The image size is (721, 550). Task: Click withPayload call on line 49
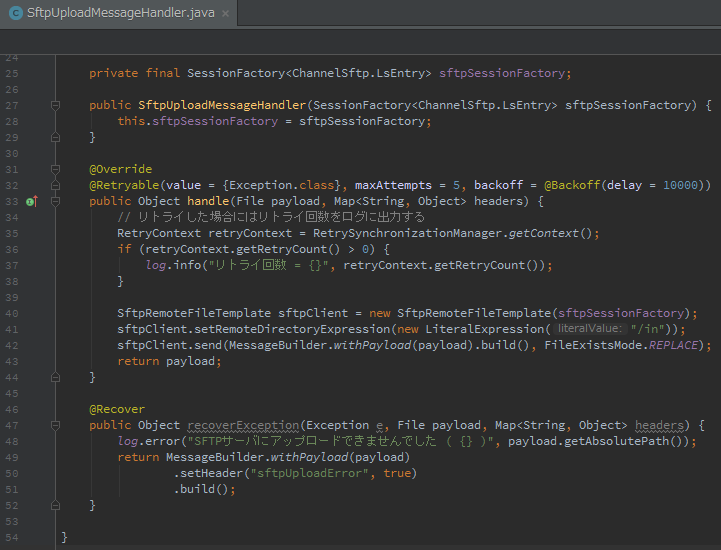coord(309,458)
